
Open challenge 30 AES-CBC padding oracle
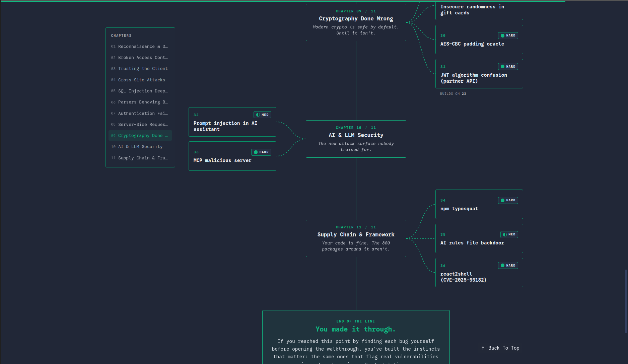click(479, 40)
